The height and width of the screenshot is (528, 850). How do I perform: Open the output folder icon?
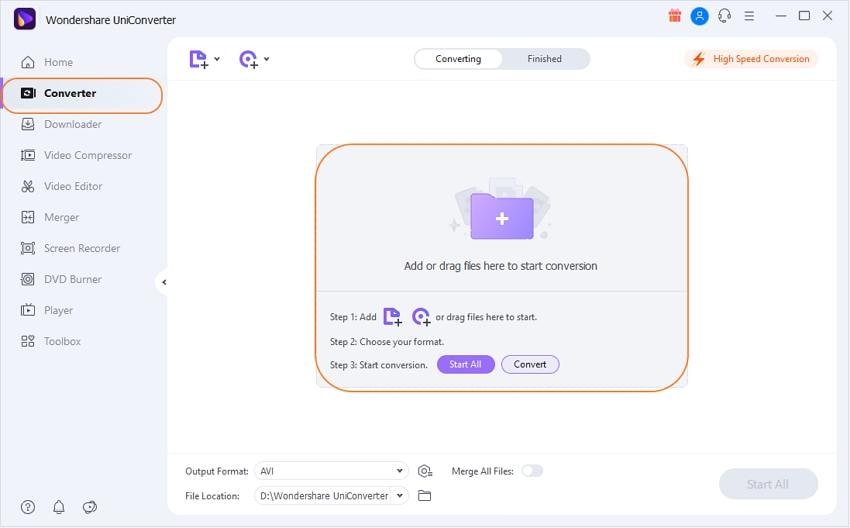click(x=424, y=495)
